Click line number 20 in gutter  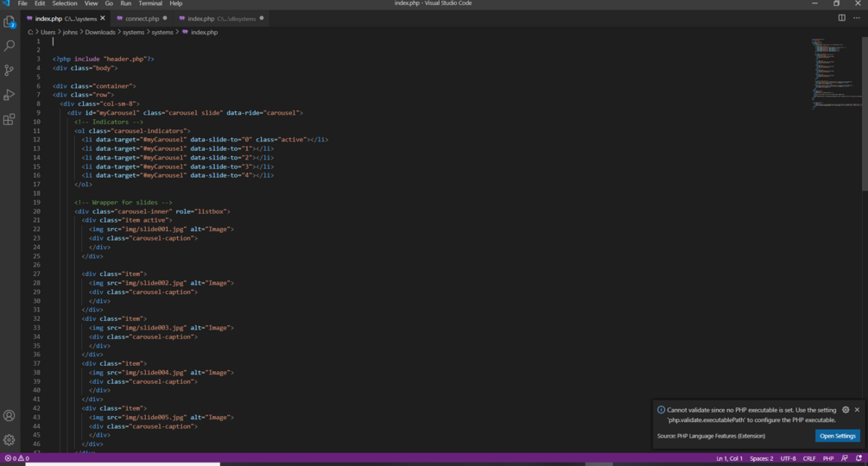click(x=36, y=211)
